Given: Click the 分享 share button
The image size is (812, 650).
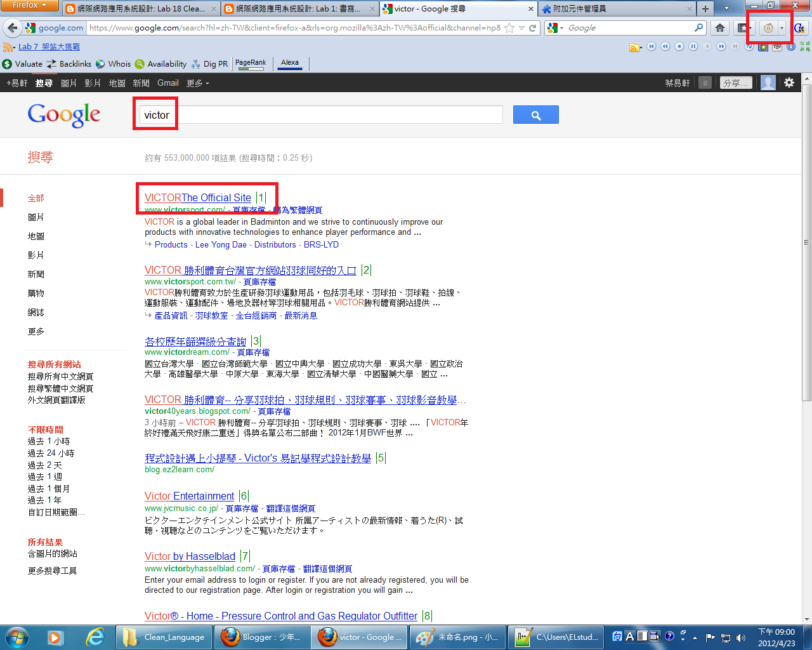Looking at the screenshot, I should coord(737,83).
